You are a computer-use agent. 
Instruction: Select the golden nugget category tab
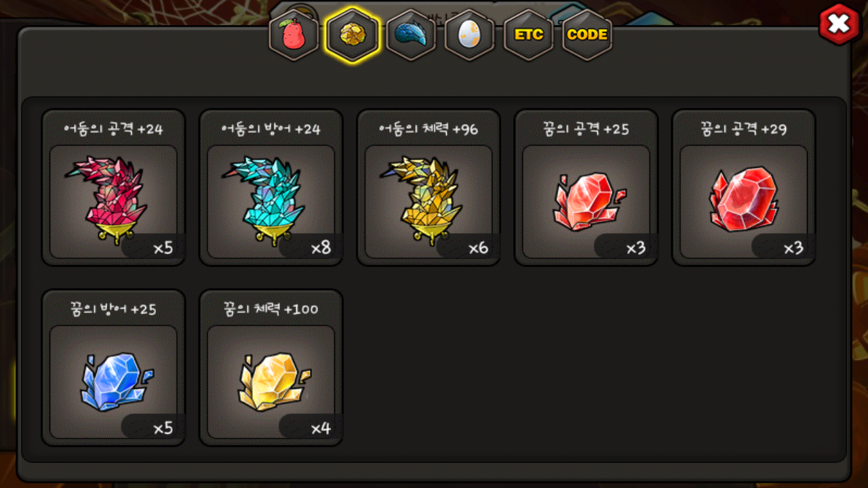coord(352,35)
